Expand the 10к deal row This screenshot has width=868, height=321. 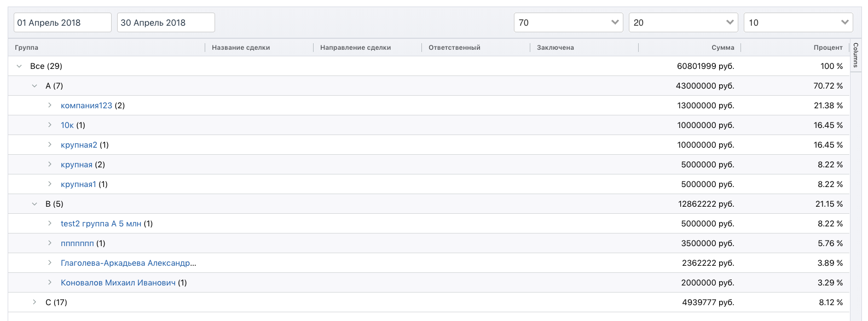[50, 125]
